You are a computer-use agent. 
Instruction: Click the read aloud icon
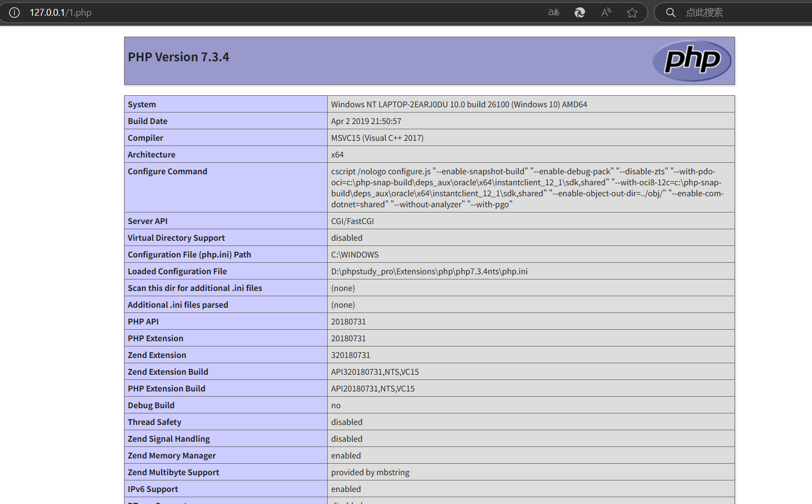pyautogui.click(x=606, y=13)
